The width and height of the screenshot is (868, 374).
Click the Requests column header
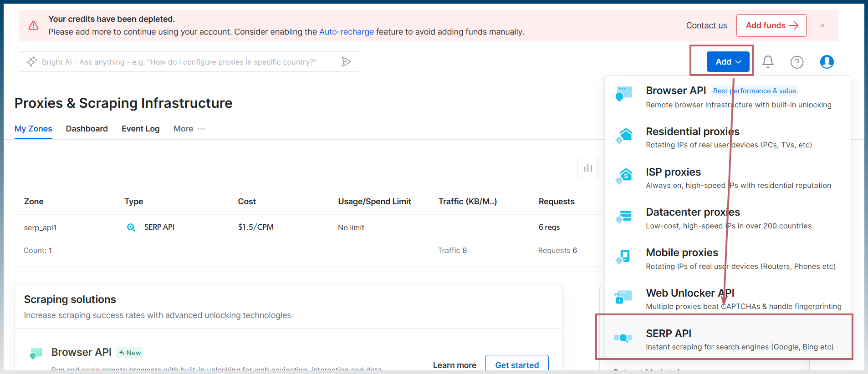(557, 202)
